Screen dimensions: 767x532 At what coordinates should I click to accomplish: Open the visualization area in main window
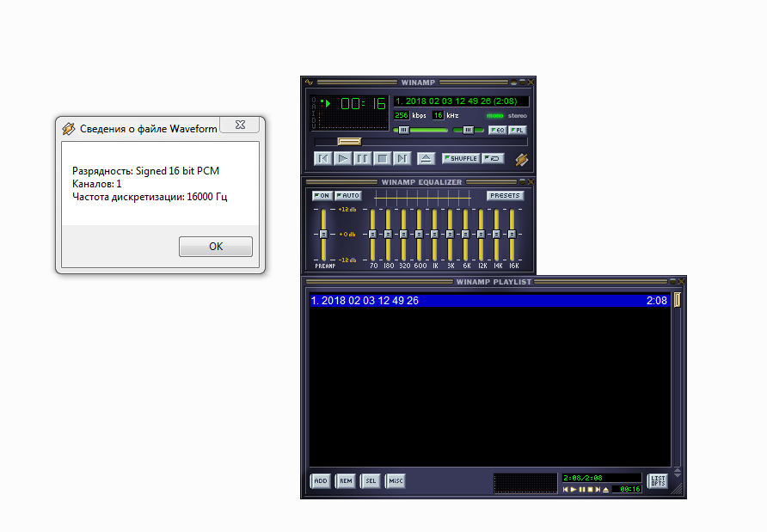pyautogui.click(x=353, y=121)
